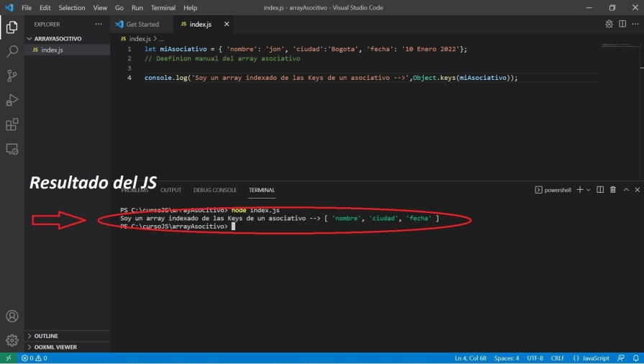This screenshot has width=644, height=364.
Task: Switch to the DEBUG CONSOLE panel tab
Action: pyautogui.click(x=215, y=190)
